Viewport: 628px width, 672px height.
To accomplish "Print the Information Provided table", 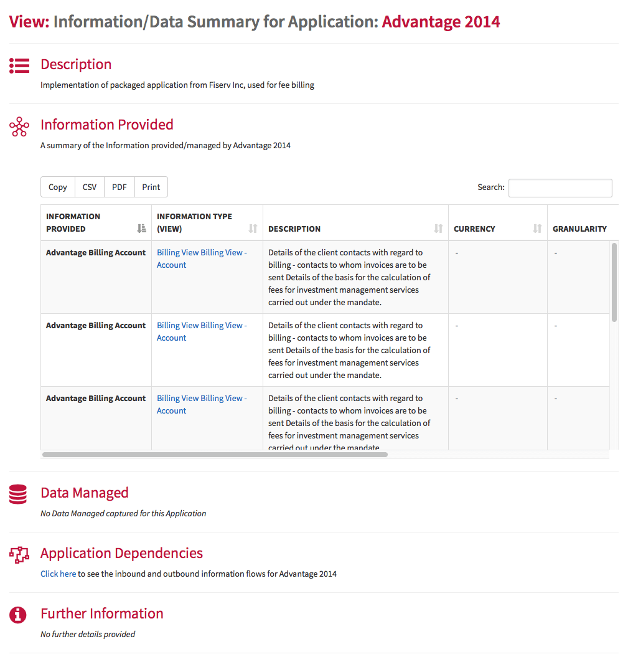I will (151, 187).
